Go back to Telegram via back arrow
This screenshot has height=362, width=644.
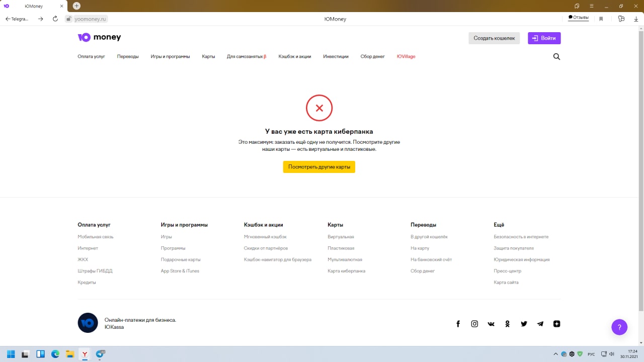coord(17,19)
